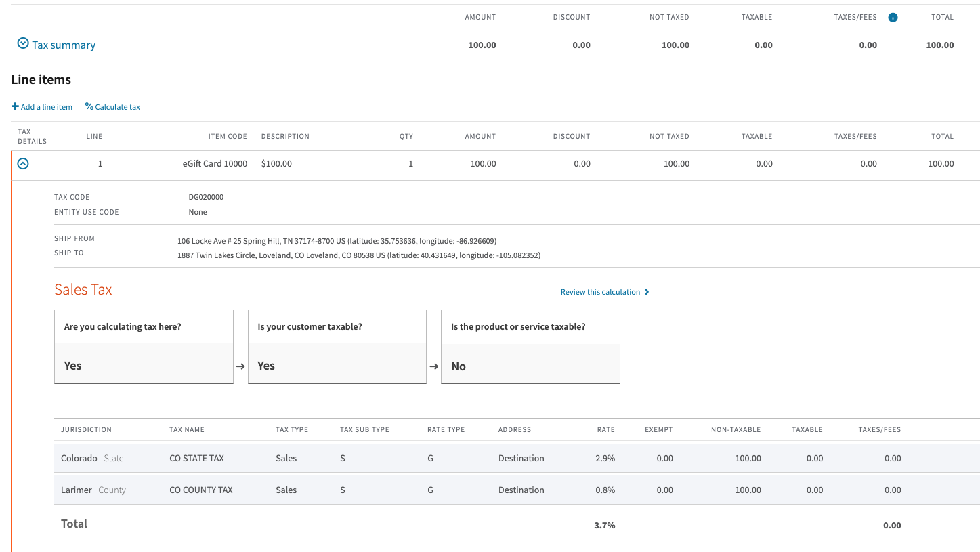Click the chevron arrow after Review this calculation
This screenshot has height=552, width=980.
[647, 292]
